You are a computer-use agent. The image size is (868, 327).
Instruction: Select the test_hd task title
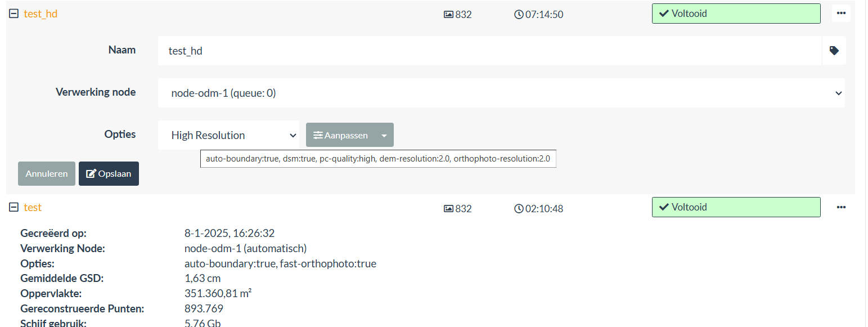[39, 14]
